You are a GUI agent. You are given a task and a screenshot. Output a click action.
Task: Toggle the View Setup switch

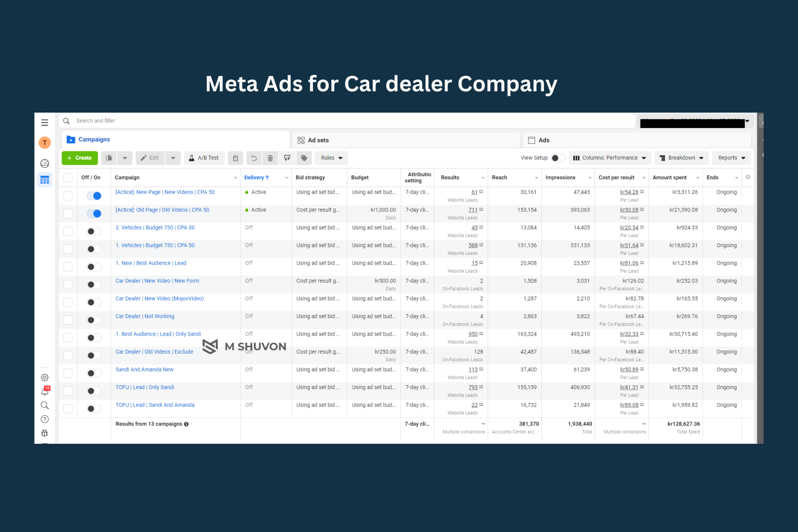pos(558,158)
